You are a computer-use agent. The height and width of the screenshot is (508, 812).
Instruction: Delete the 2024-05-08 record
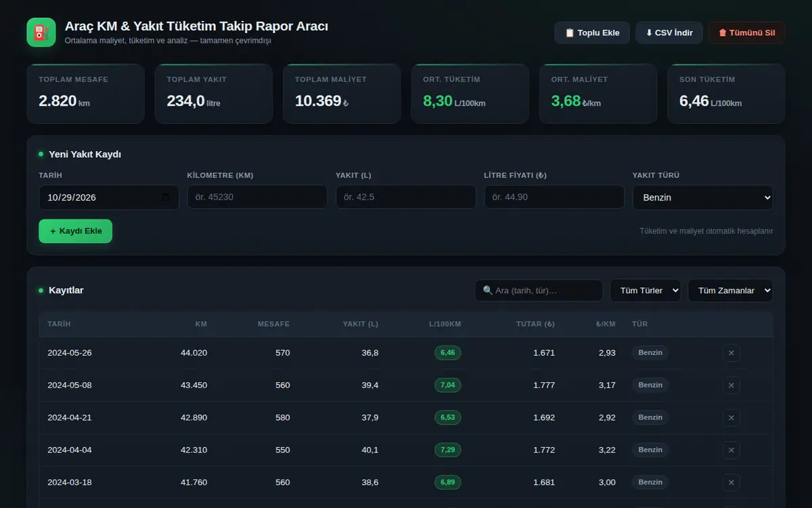coord(731,385)
